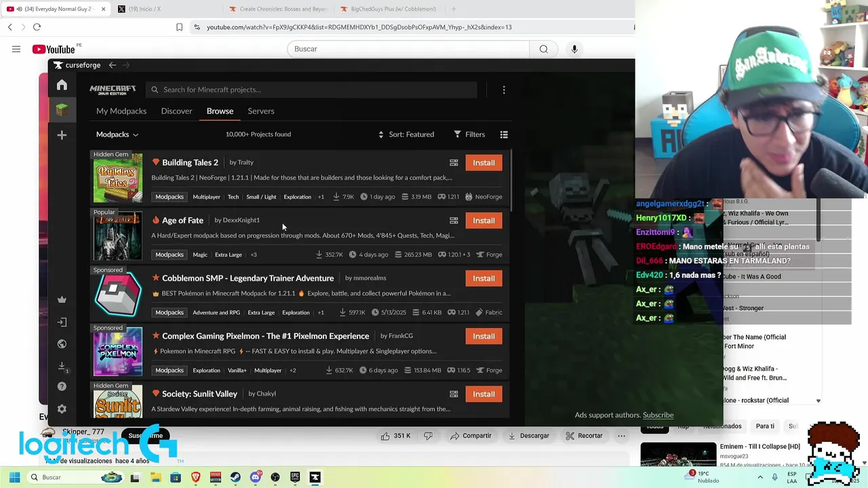Click the Search for Minecraft projects field
This screenshot has height=488, width=868.
tap(312, 89)
